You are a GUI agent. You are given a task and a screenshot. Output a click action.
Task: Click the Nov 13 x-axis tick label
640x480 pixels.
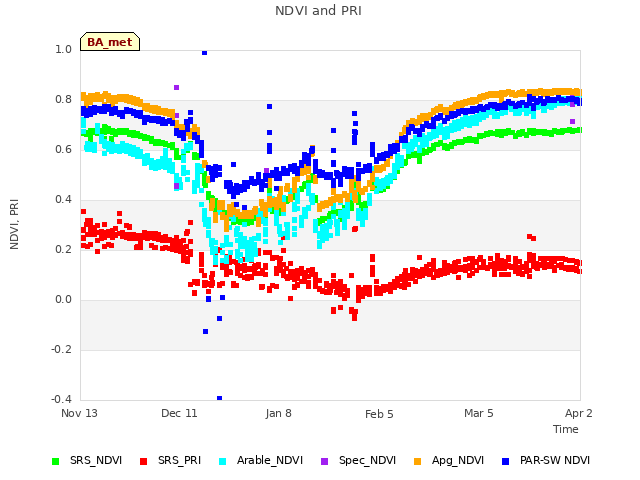(79, 413)
